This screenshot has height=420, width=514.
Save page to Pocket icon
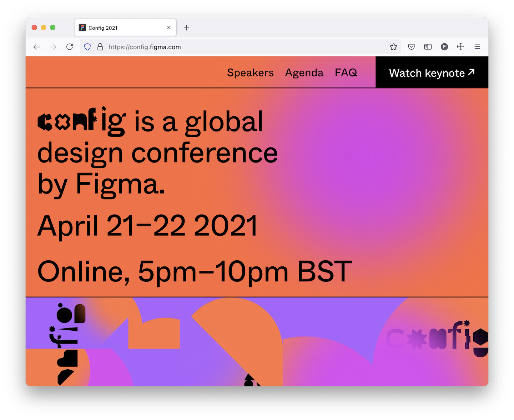tap(412, 47)
